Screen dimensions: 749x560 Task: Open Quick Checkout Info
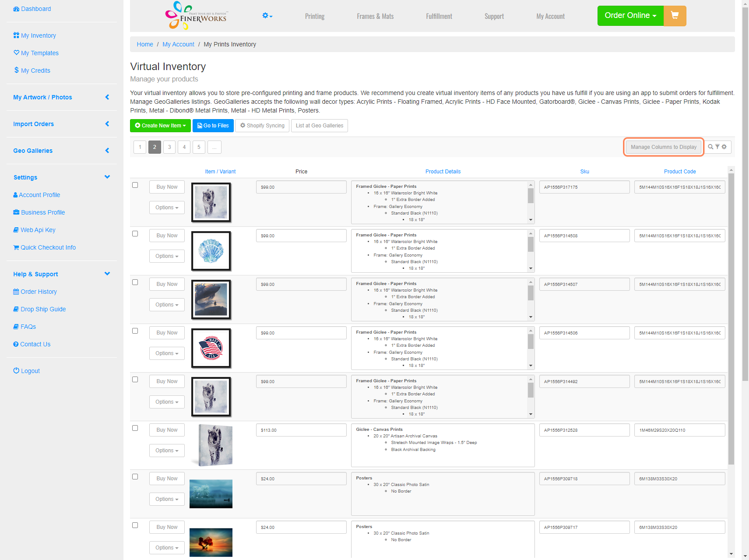pyautogui.click(x=44, y=247)
